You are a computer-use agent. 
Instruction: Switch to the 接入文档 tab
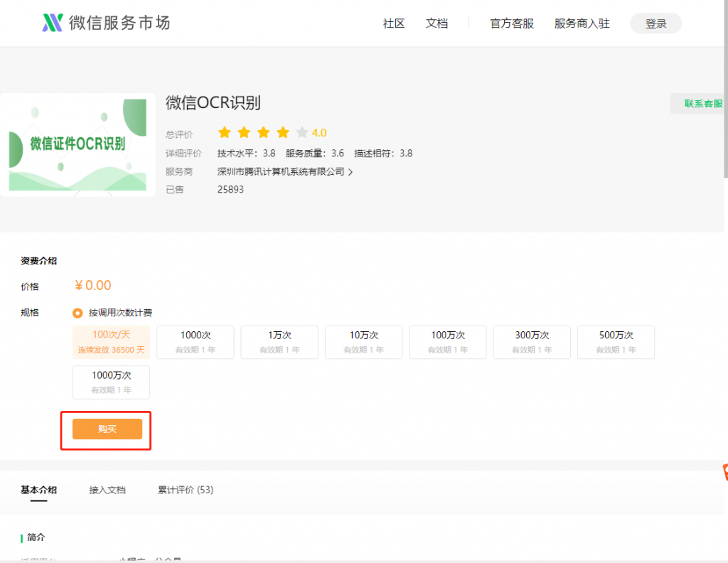point(107,490)
